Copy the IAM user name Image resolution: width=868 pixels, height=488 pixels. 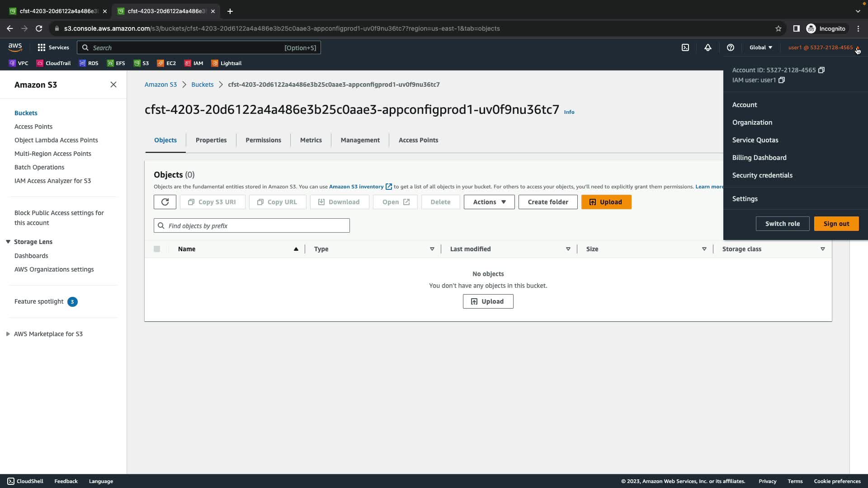[782, 80]
